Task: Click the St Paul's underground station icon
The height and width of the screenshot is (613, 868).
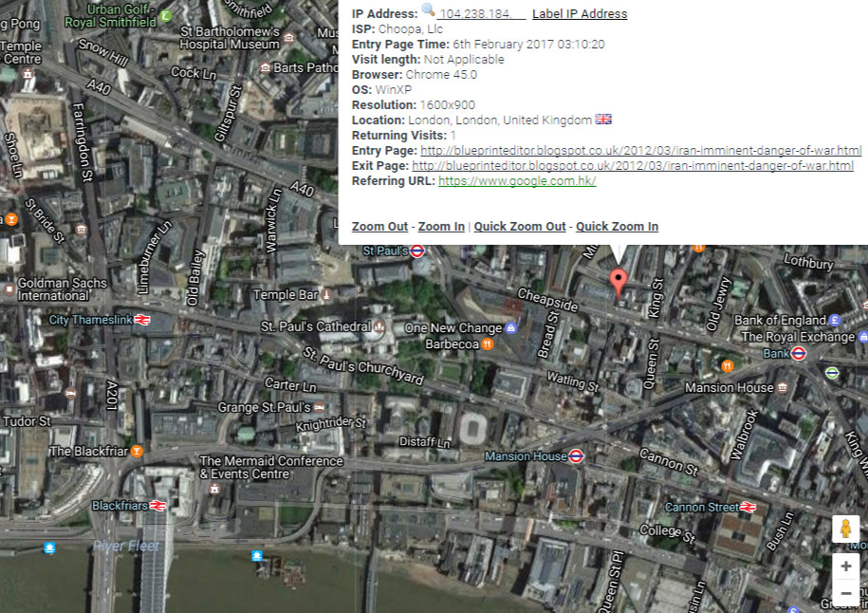Action: 417,251
